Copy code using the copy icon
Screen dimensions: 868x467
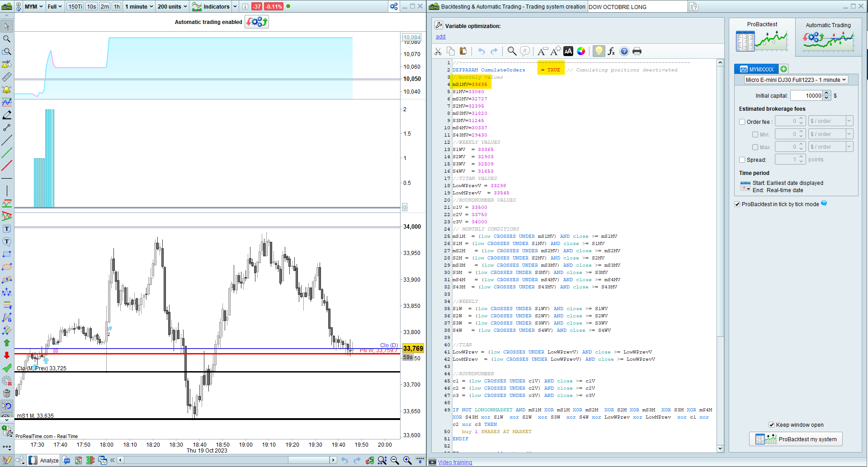coord(451,52)
